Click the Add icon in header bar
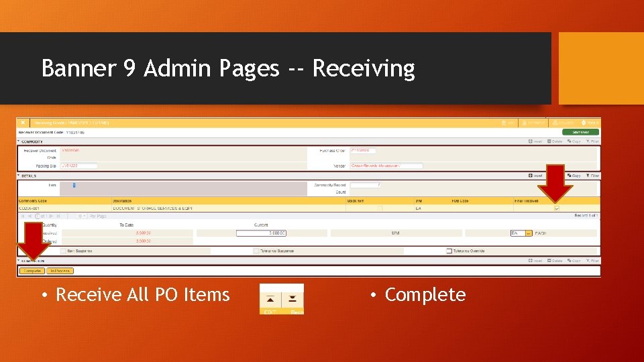The height and width of the screenshot is (362, 644). (508, 123)
